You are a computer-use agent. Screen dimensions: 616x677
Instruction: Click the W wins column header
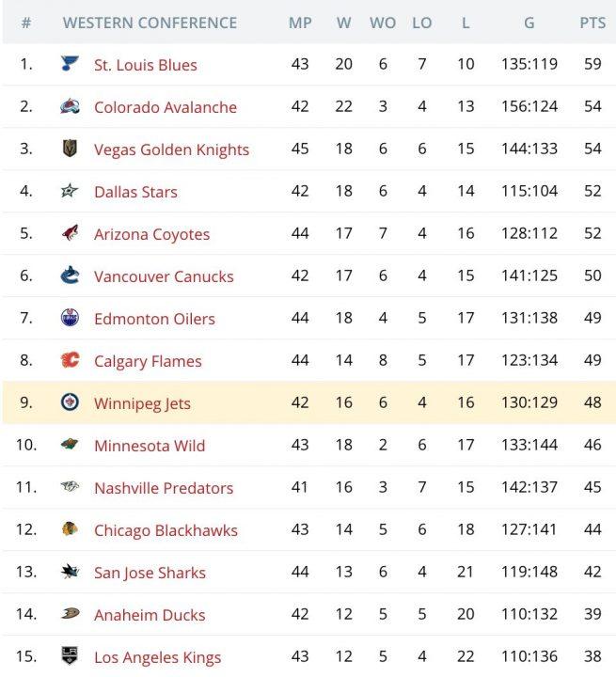343,23
